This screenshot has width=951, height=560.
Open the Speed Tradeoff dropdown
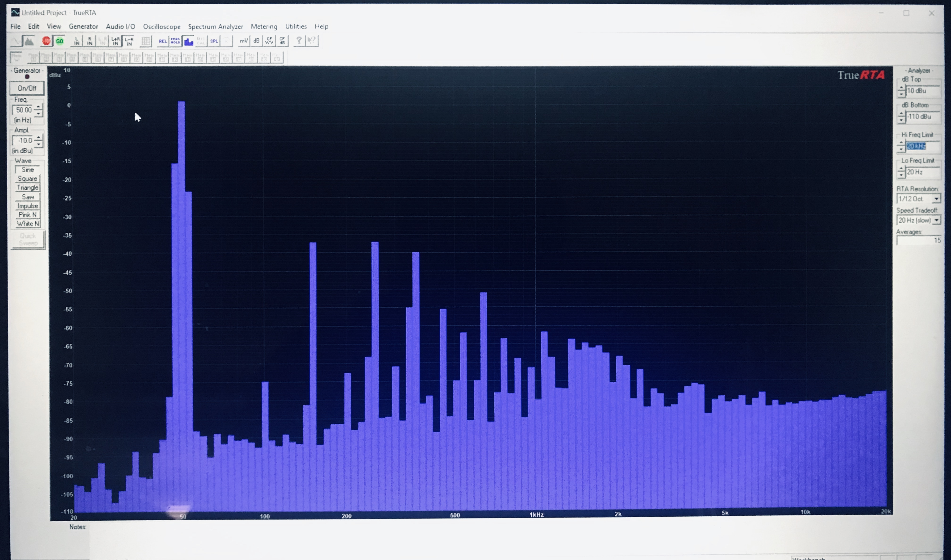[936, 220]
